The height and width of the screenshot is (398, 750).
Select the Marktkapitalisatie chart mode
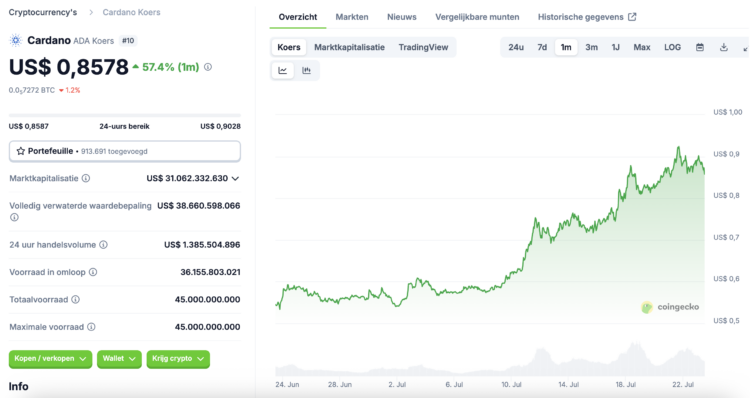349,47
